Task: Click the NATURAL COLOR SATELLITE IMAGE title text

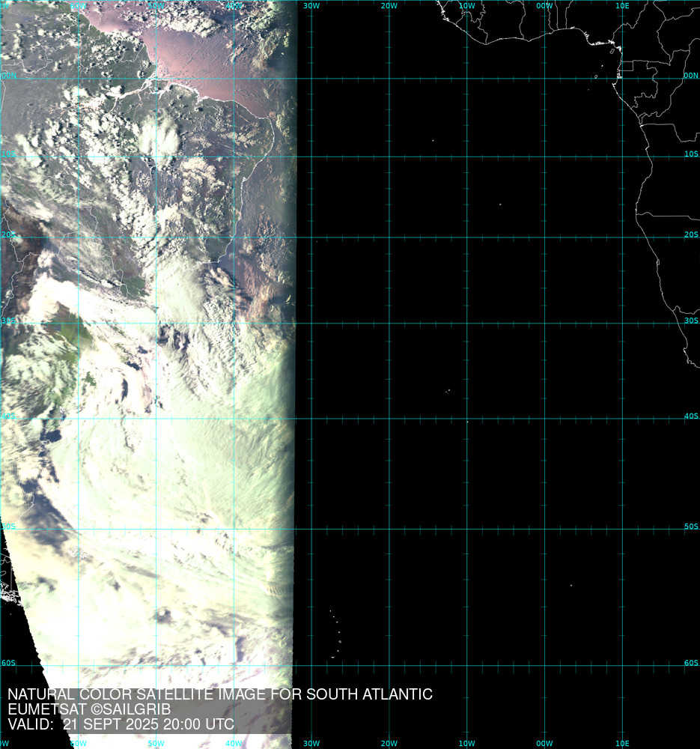Action: tap(219, 694)
